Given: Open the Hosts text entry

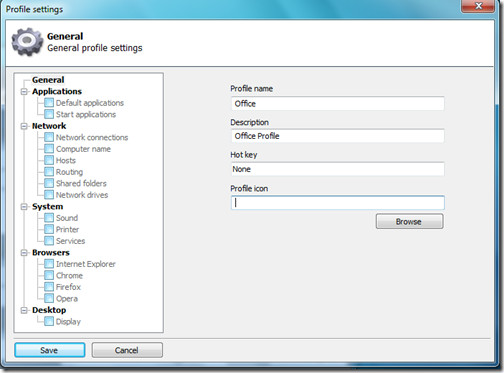Looking at the screenshot, I should (x=66, y=160).
